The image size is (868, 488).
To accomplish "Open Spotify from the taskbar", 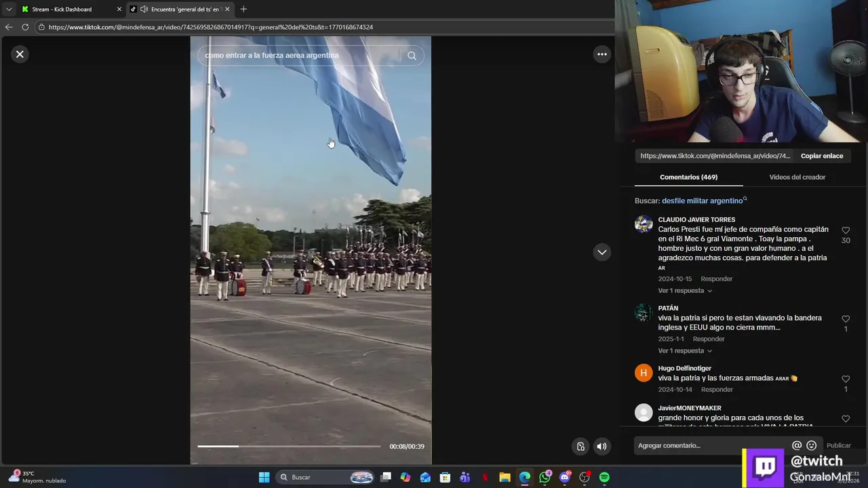I will click(x=604, y=477).
